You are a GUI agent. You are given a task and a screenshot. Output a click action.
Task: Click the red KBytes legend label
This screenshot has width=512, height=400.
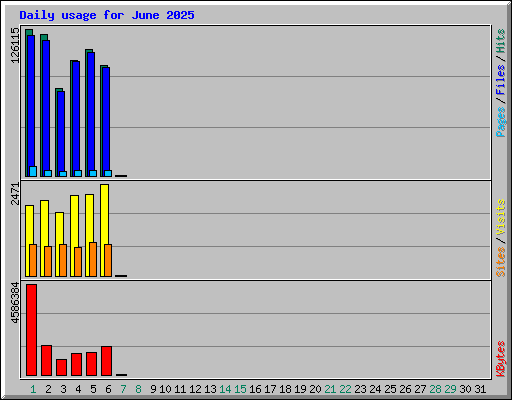(500, 359)
